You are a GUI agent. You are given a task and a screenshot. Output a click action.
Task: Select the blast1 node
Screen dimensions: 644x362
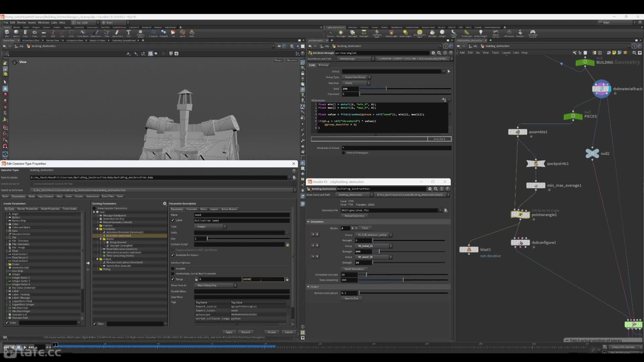pyautogui.click(x=469, y=249)
